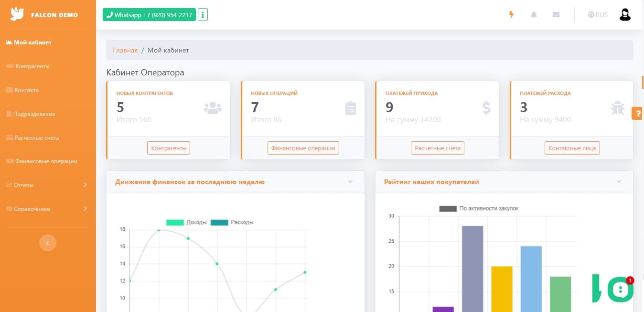The image size is (644, 312).
Task: Toggle the По активности закупок legend
Action: 479,208
